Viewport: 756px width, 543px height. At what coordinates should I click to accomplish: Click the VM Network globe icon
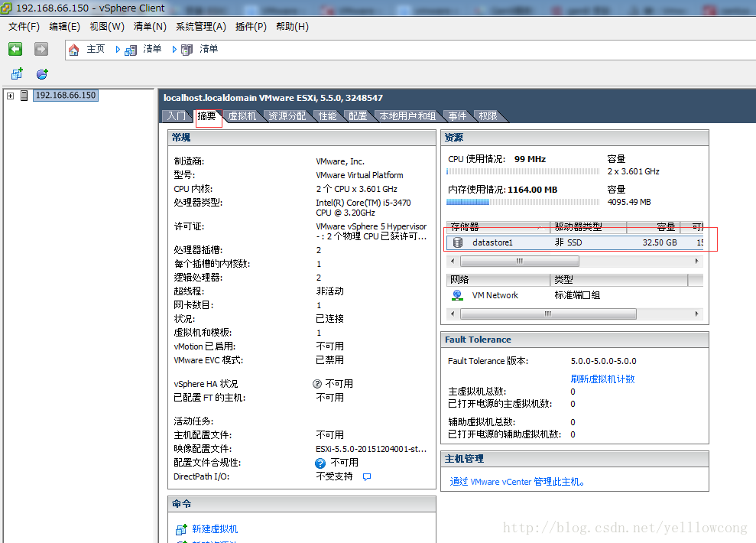pos(458,295)
